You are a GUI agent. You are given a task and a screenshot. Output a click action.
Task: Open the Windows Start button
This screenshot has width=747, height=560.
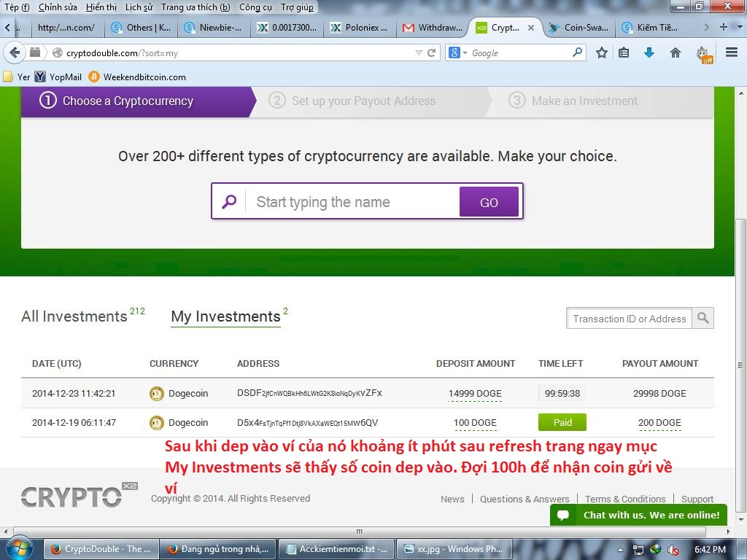click(x=18, y=548)
